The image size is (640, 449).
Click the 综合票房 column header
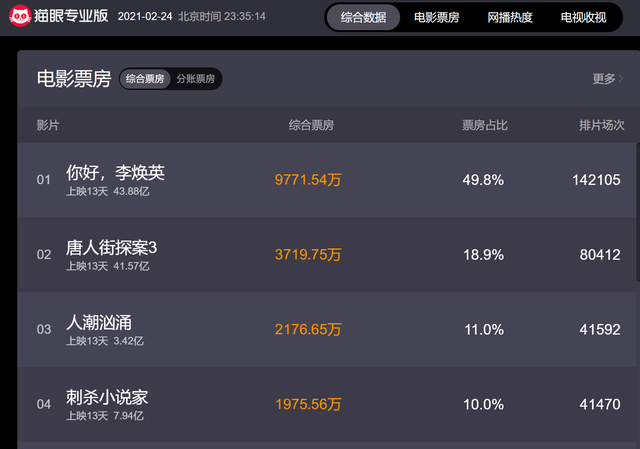[311, 125]
